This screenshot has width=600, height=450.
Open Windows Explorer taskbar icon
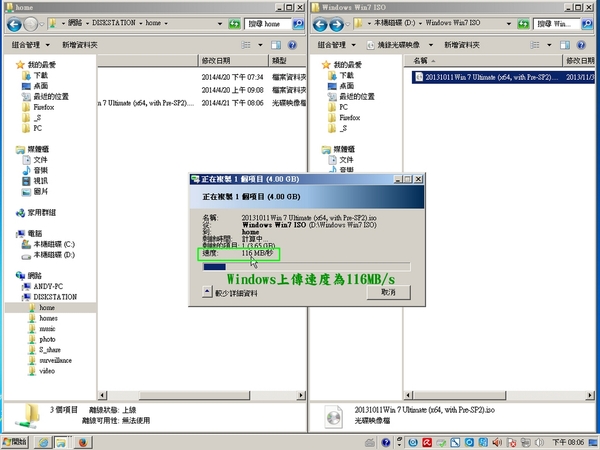pos(61,442)
